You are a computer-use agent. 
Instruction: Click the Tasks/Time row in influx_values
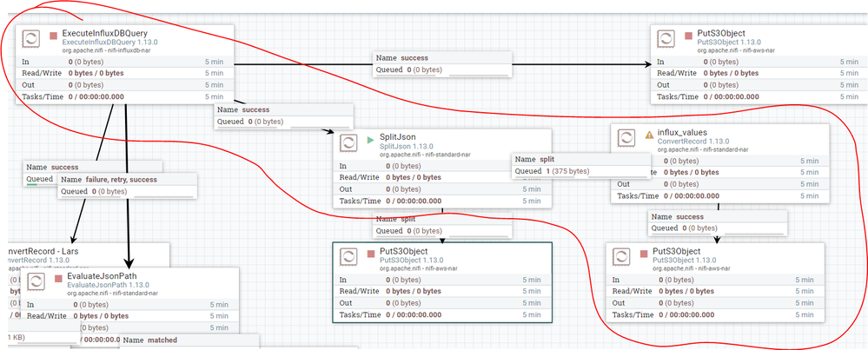pyautogui.click(x=719, y=195)
